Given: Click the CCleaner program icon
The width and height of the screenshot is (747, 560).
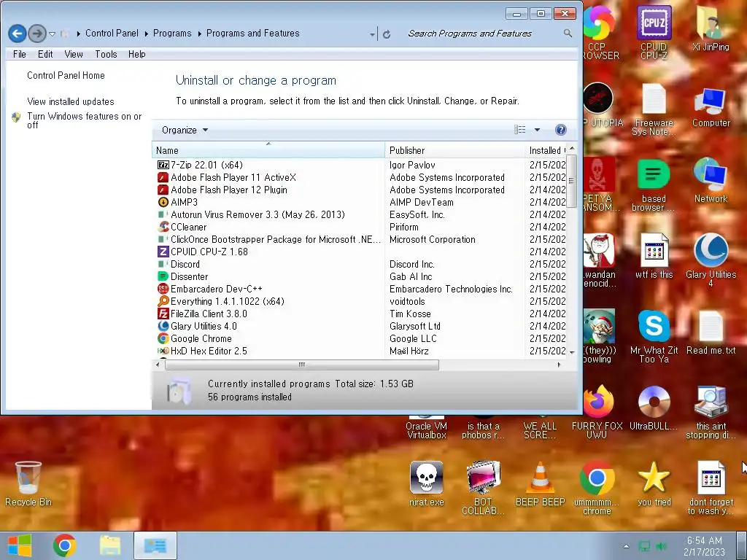Looking at the screenshot, I should pyautogui.click(x=163, y=227).
